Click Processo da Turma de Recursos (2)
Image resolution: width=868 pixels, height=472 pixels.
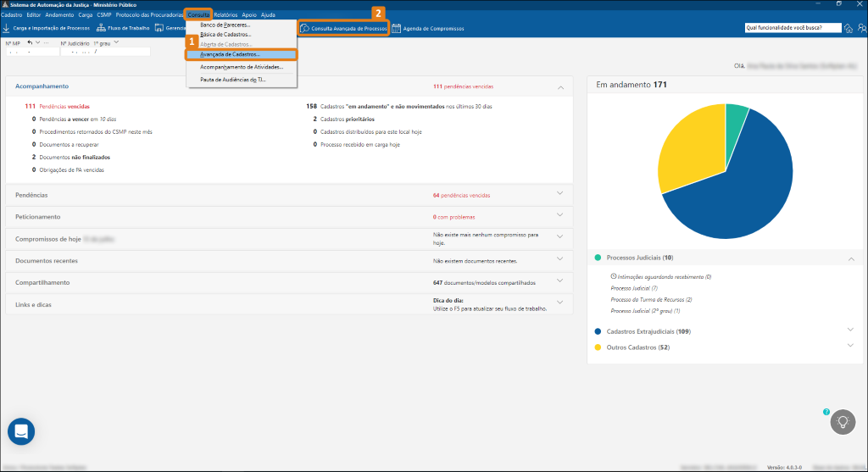[651, 299]
